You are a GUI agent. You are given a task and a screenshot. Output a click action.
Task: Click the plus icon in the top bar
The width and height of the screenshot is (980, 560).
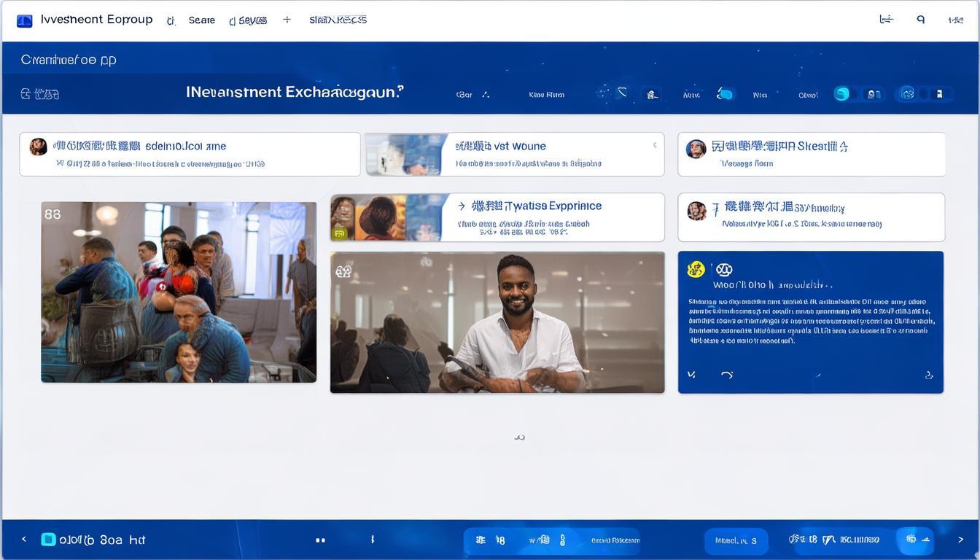pos(287,20)
